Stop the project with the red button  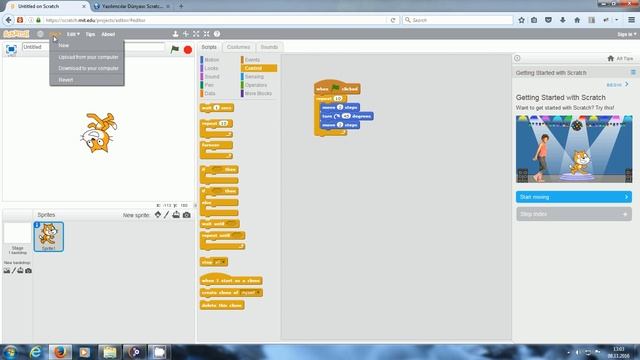coord(188,50)
